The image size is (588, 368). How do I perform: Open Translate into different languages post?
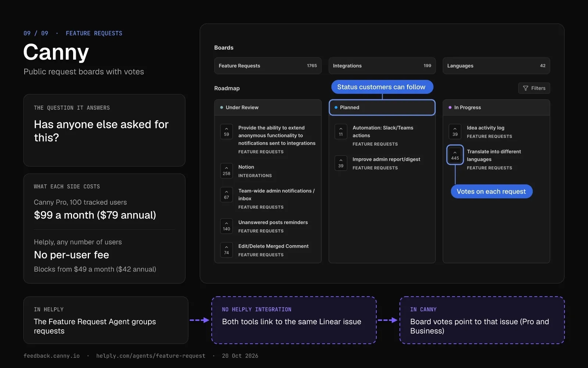(494, 155)
